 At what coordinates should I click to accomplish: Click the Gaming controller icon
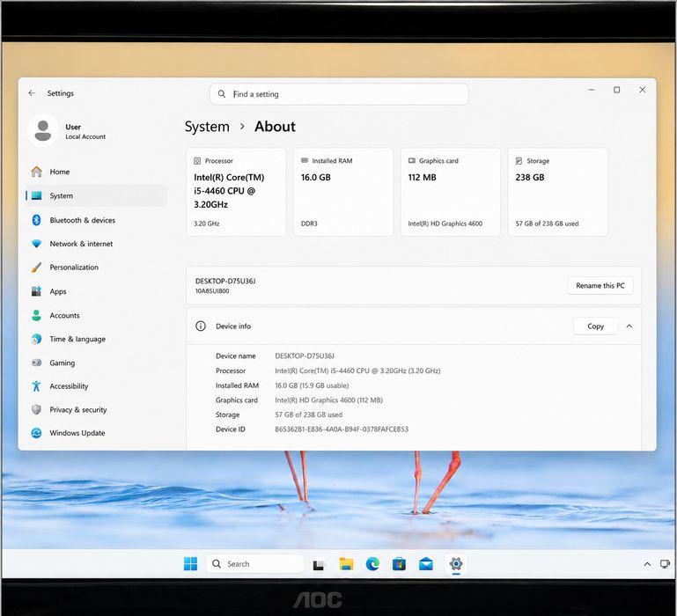coord(37,363)
